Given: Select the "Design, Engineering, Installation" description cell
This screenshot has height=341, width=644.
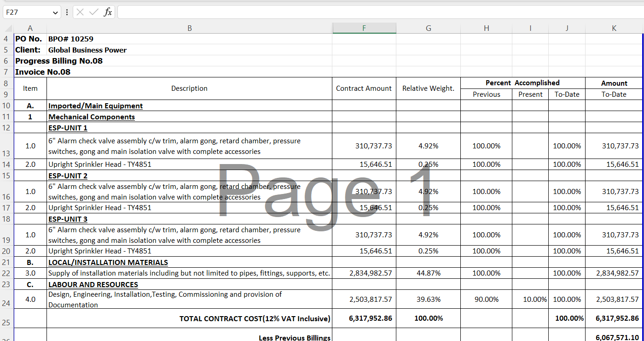Looking at the screenshot, I should coord(189,299).
